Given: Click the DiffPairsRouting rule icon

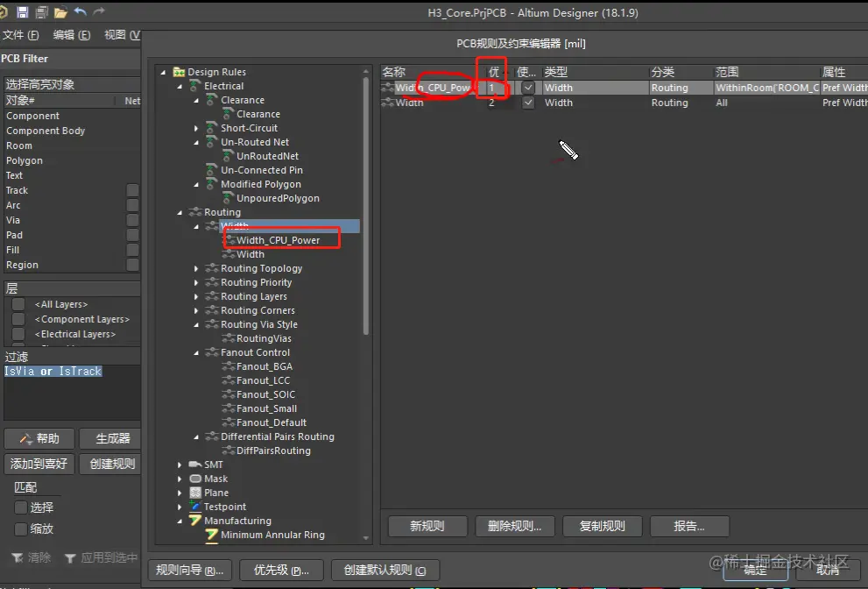Looking at the screenshot, I should click(228, 450).
